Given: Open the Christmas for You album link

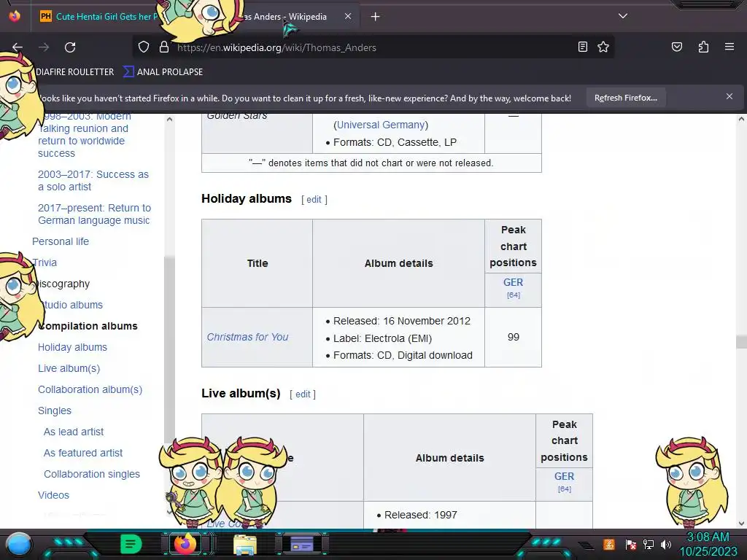Looking at the screenshot, I should (x=247, y=337).
